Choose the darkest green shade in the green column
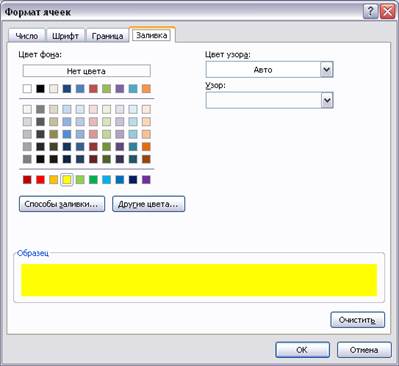399x366 pixels. pos(106,159)
